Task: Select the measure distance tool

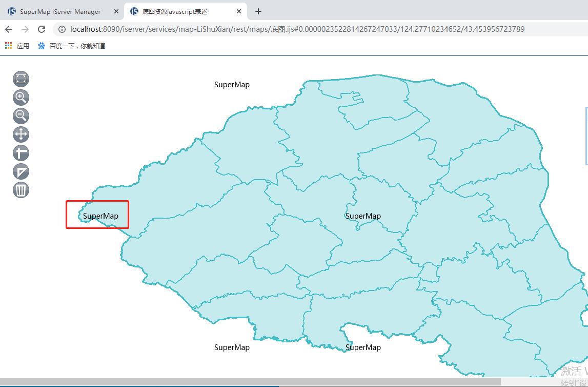Action: (21, 153)
